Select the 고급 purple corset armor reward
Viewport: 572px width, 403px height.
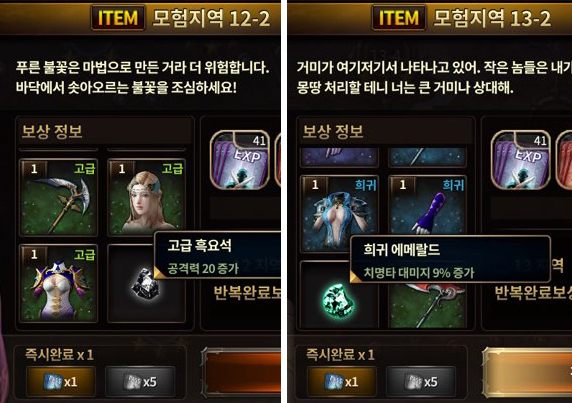pos(58,283)
